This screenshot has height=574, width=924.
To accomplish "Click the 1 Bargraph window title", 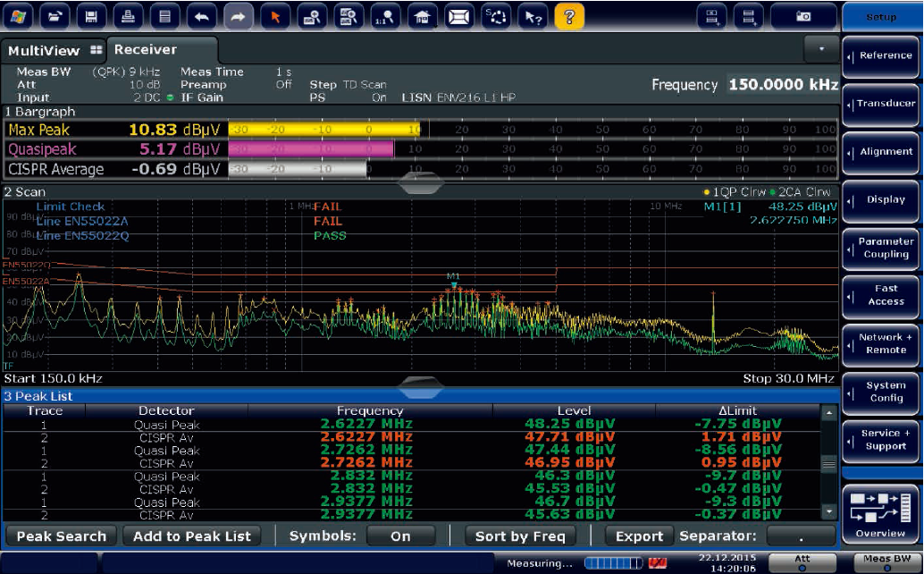I will [x=40, y=112].
